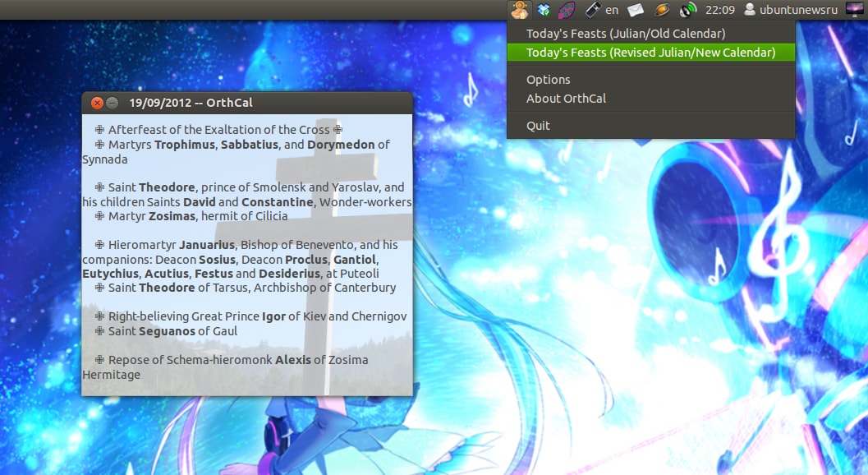Open the ubuntunewsru user menu
This screenshot has height=475, width=868.
point(791,9)
